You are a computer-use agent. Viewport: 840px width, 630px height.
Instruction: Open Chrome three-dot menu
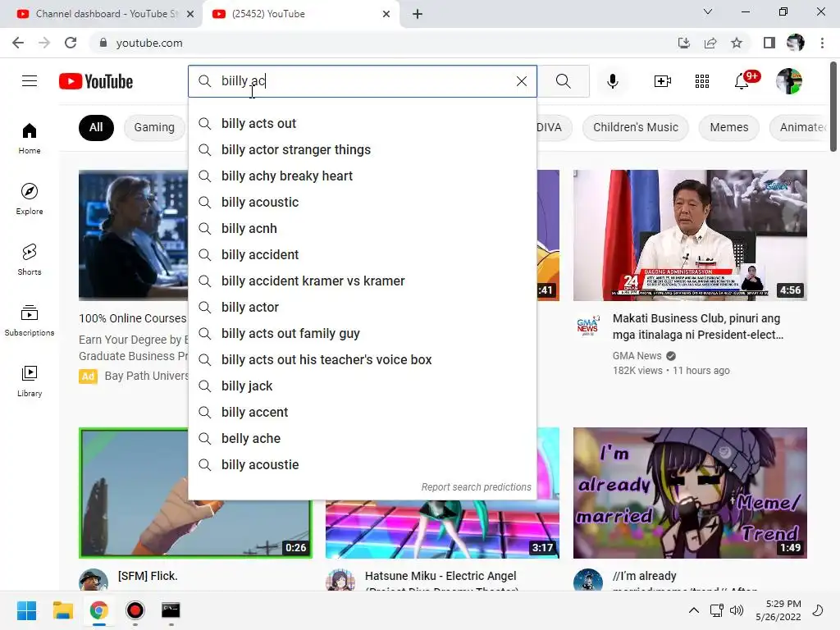click(x=822, y=43)
